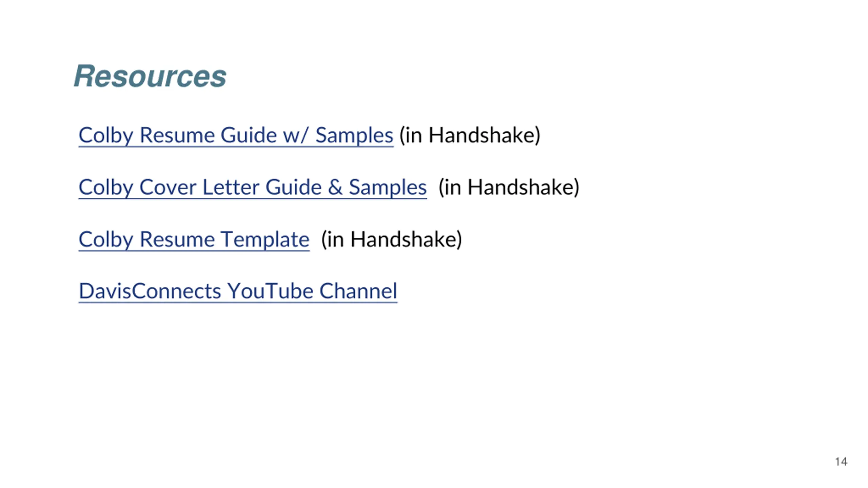
Task: Follow the Colby Resume Template link
Action: tap(194, 240)
